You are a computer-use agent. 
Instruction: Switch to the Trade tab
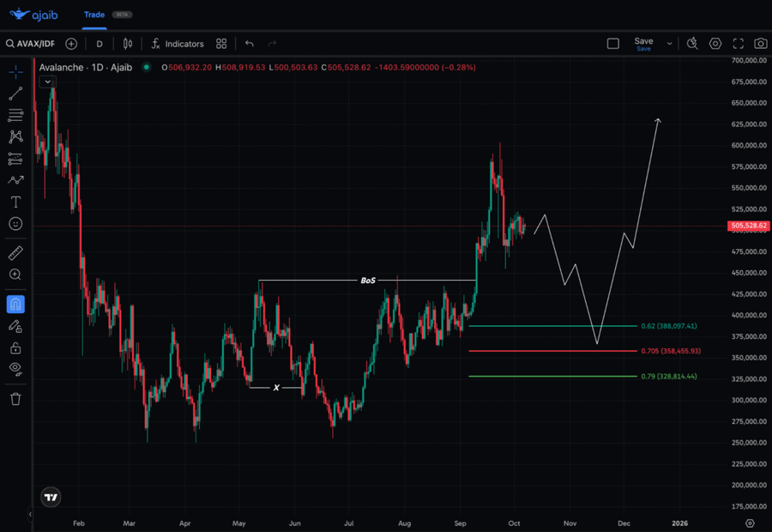click(94, 15)
